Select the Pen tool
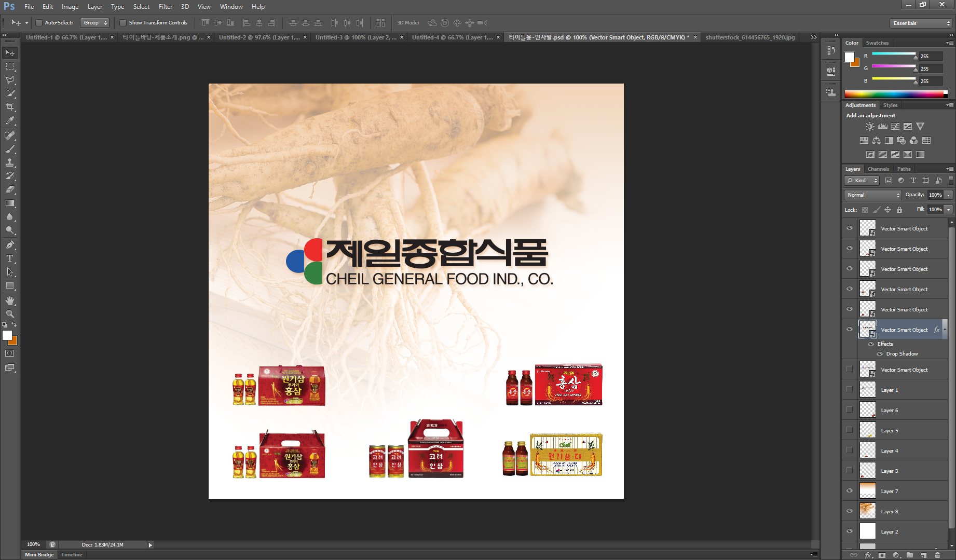This screenshot has height=560, width=956. [10, 245]
